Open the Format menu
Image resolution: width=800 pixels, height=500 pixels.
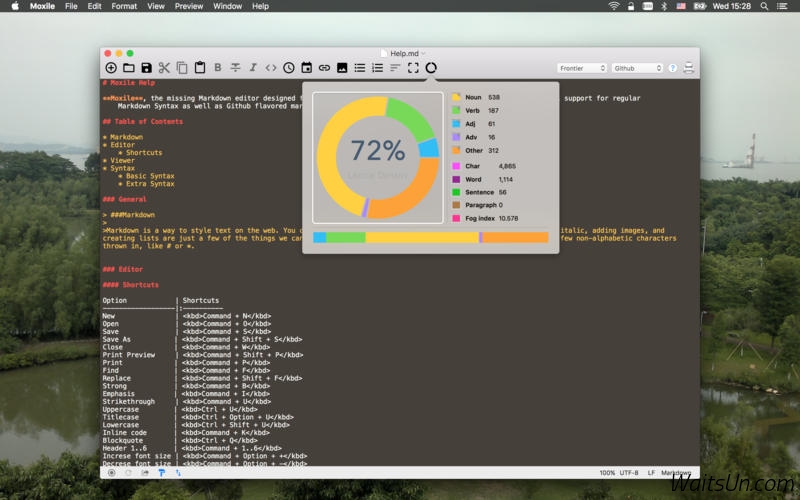pos(124,6)
